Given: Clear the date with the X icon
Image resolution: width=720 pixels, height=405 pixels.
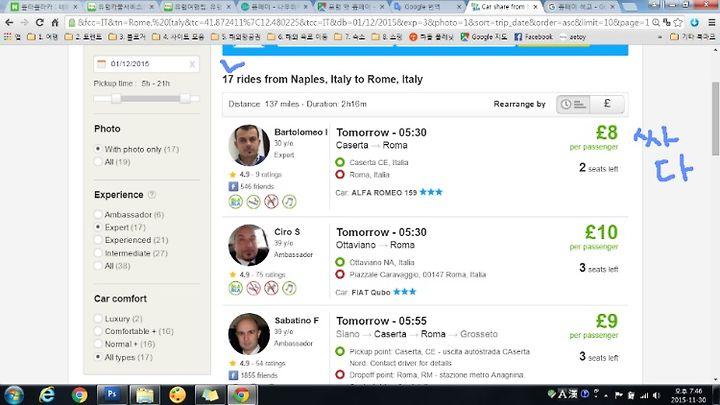Looking at the screenshot, I should [192, 64].
